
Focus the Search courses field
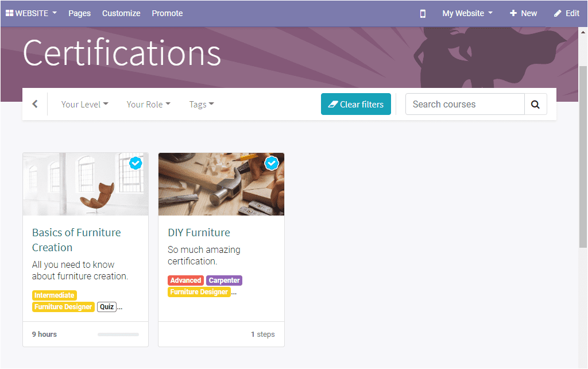coord(465,104)
